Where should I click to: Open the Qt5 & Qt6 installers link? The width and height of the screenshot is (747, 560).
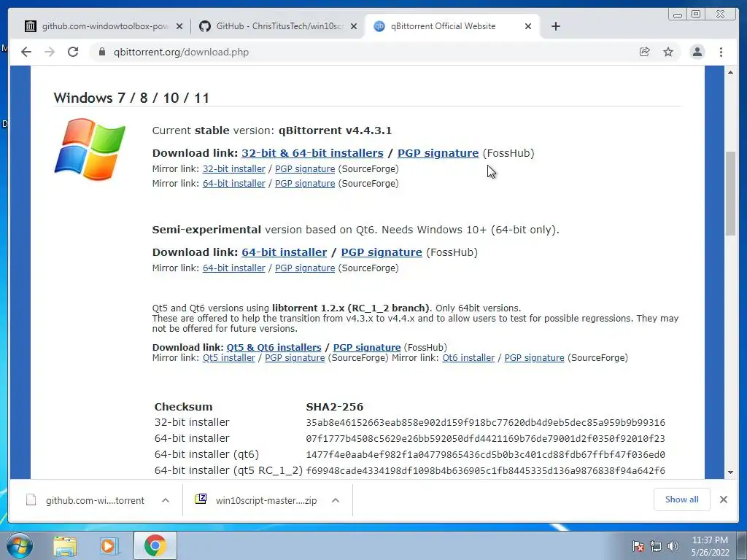(x=274, y=347)
